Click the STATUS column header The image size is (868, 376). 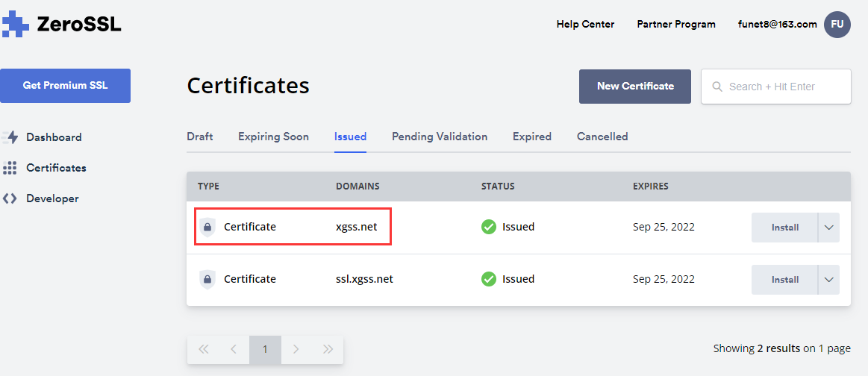(x=499, y=187)
